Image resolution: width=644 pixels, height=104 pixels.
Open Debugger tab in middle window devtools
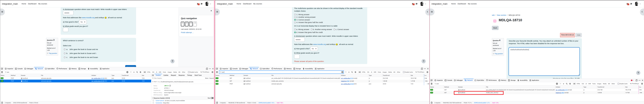pos(244,69)
